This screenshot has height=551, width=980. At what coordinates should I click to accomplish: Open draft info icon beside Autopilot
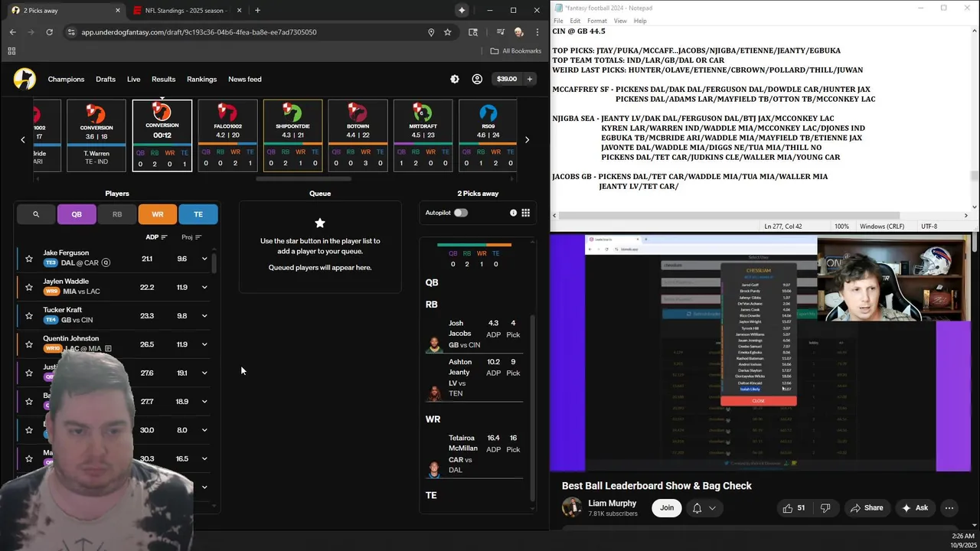pyautogui.click(x=513, y=213)
